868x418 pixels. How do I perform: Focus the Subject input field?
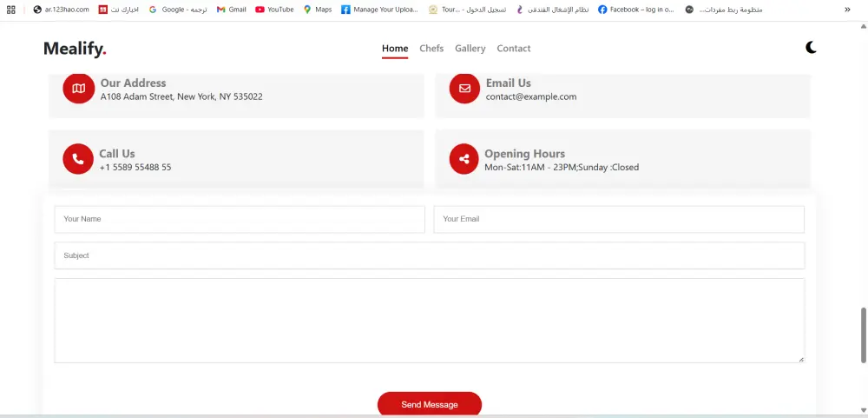(x=430, y=255)
